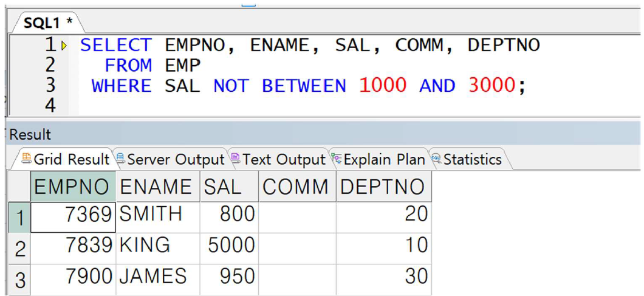Click the cell containing JAMES
This screenshot has height=296, width=644.
pyautogui.click(x=158, y=280)
